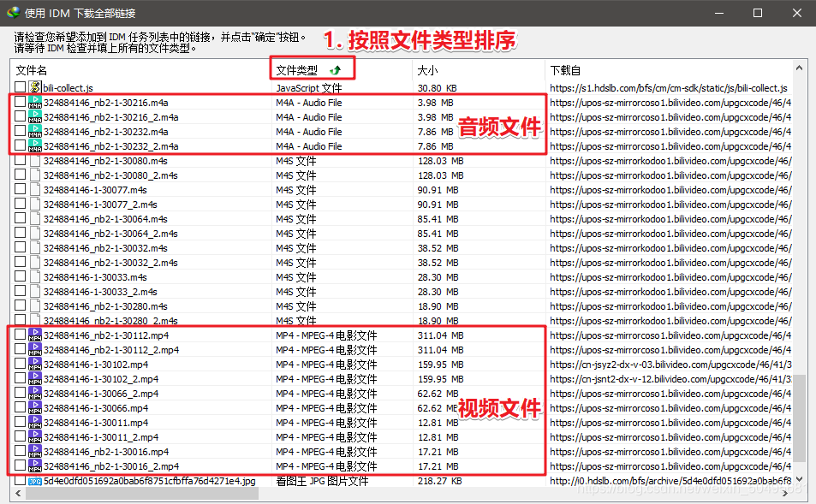Tick checkbox for 324884146_nb2-1-30216.m4a

(20, 101)
